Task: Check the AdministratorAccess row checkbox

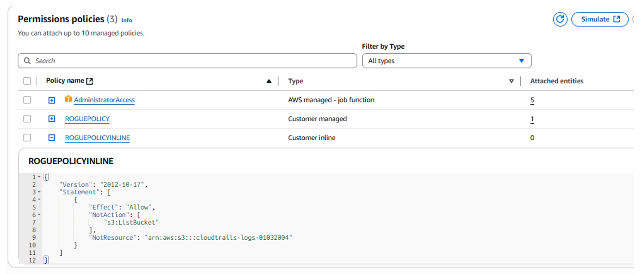Action: (x=27, y=100)
